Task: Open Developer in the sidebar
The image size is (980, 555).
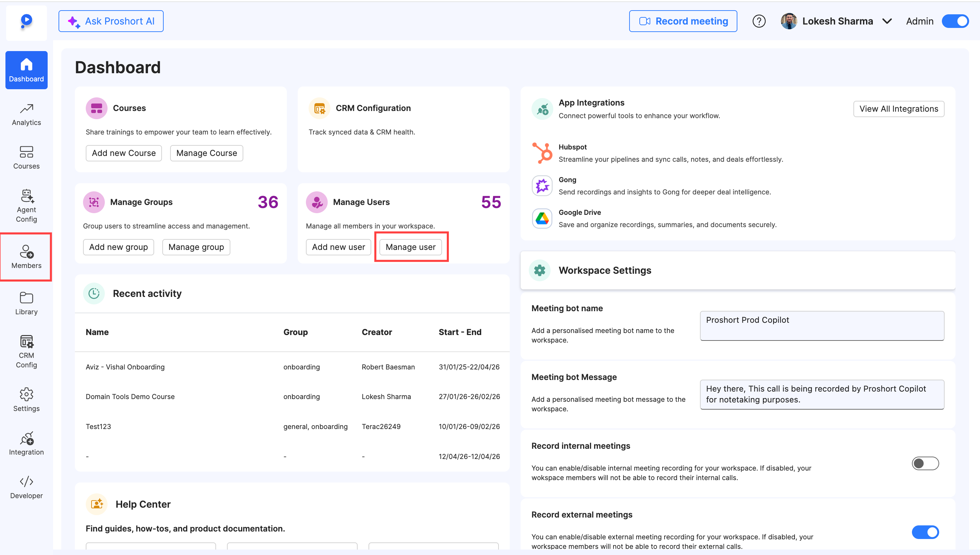Action: 26,488
